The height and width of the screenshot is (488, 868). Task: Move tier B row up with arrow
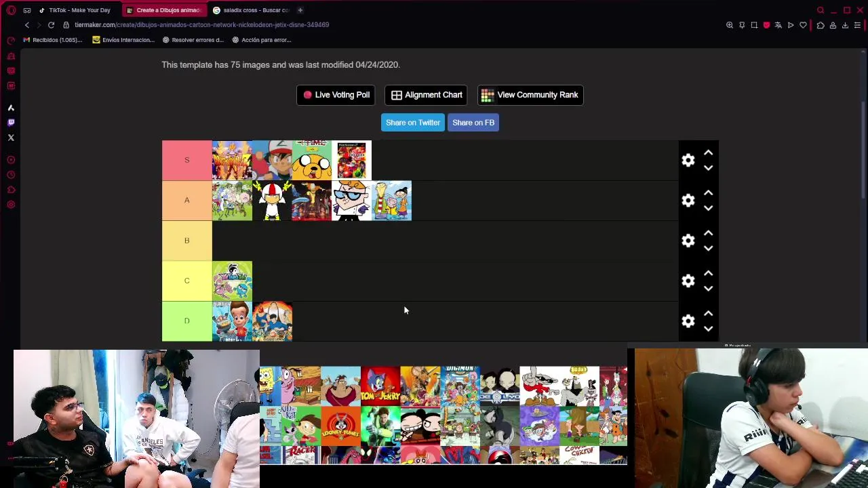[708, 233]
